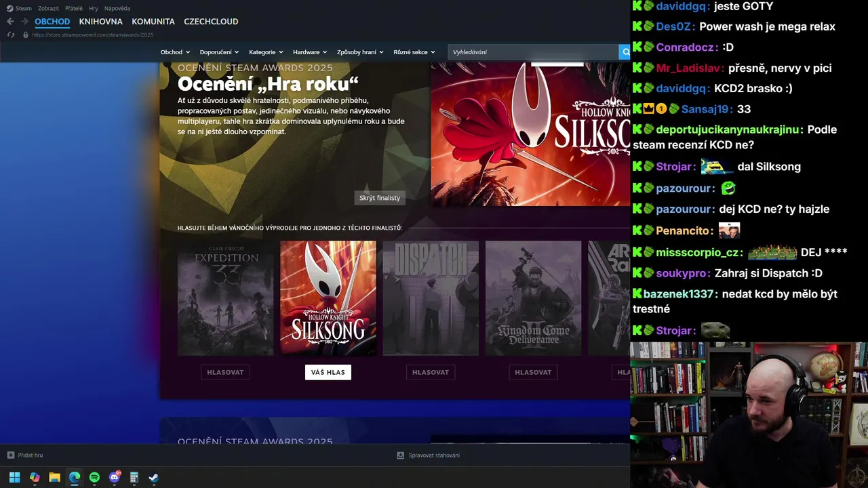Click the download icon next to Spravovat stahování
868x488 pixels.
[x=401, y=455]
